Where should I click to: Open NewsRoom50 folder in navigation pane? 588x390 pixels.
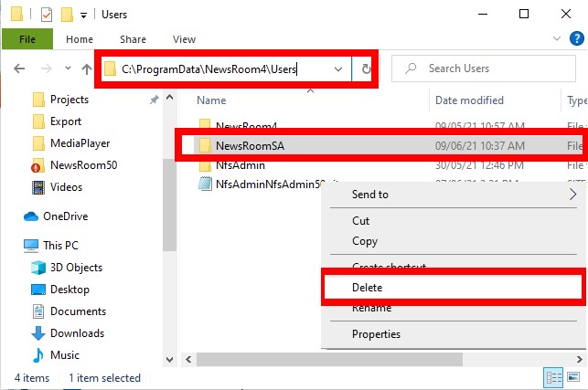pos(83,165)
